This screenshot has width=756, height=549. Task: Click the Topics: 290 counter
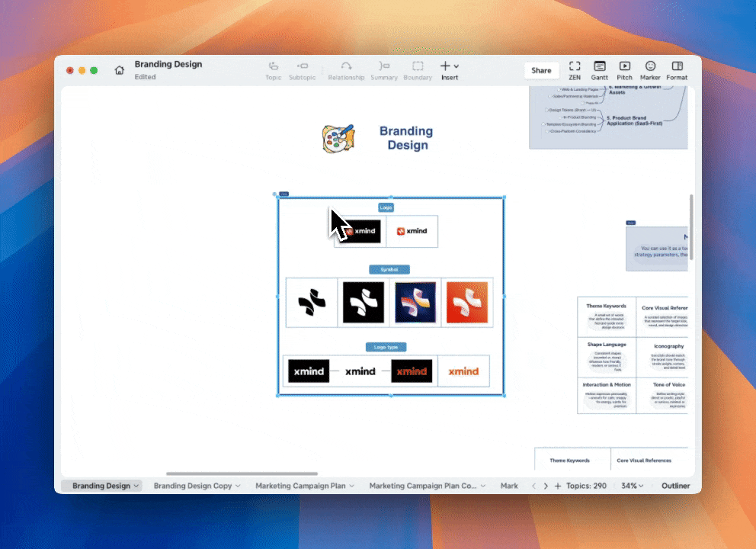(586, 486)
